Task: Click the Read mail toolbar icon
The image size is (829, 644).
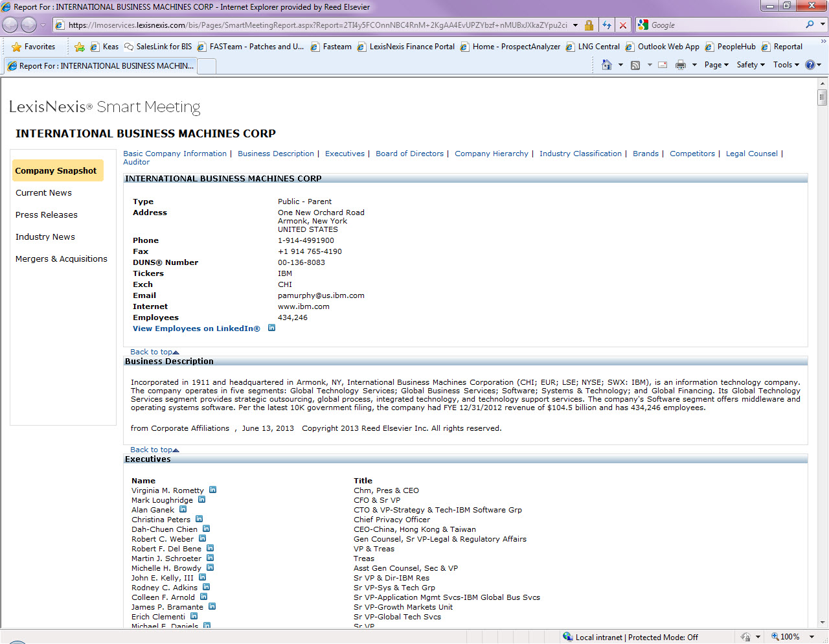Action: pos(663,65)
